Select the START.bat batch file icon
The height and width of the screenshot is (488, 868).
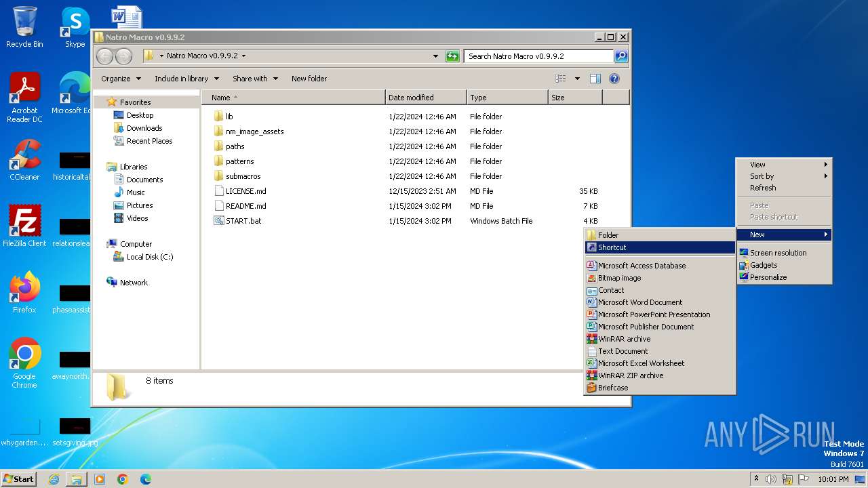[x=218, y=221]
